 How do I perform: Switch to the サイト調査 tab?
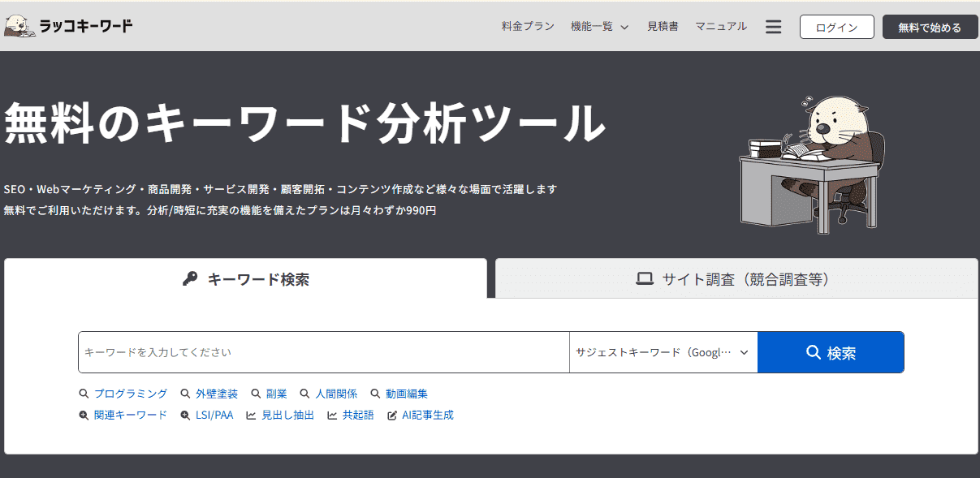click(x=736, y=279)
